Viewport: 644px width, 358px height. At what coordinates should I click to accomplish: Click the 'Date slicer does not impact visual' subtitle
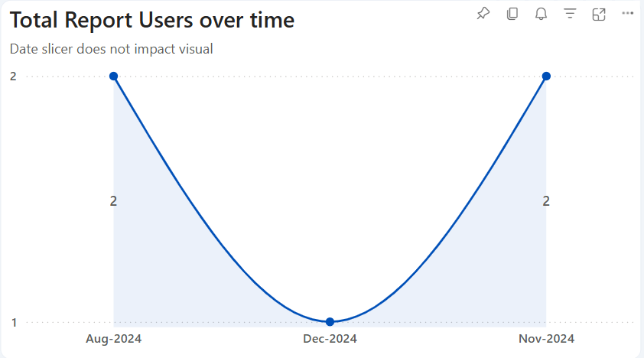pos(111,49)
